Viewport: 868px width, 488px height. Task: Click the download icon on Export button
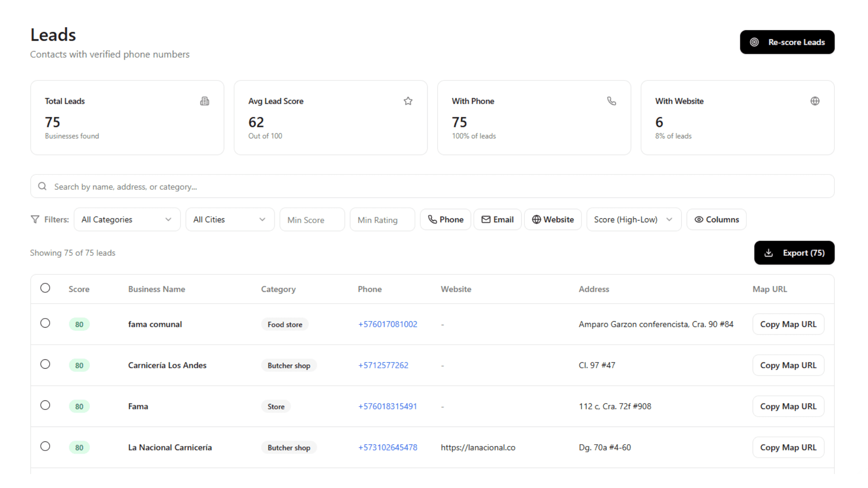point(769,253)
